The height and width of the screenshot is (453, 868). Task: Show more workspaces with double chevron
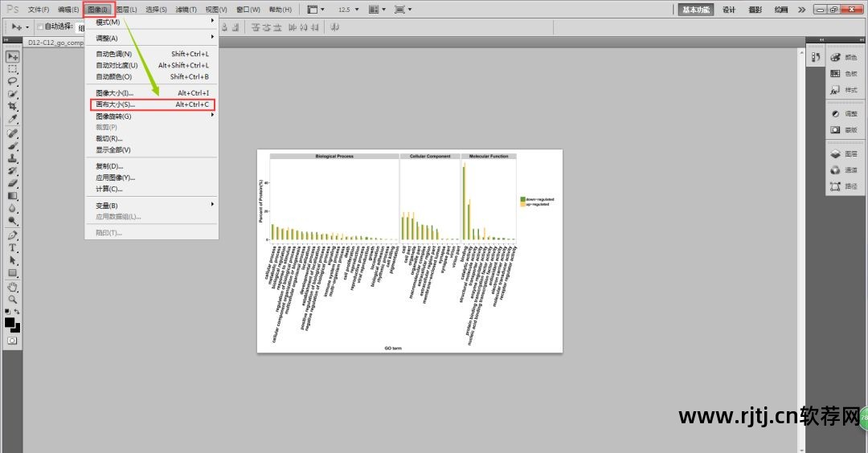pos(801,10)
